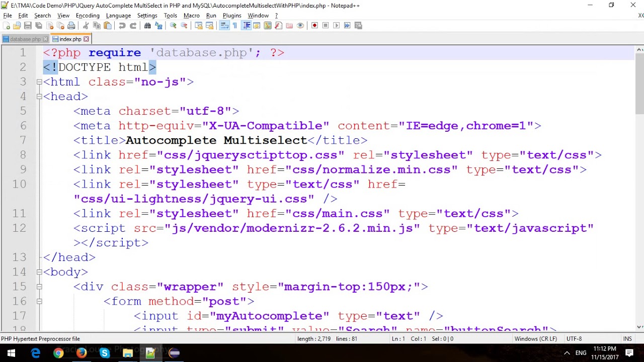Click the editor scrollbar down arrow
Viewport: 644px width, 362px height.
click(639, 326)
